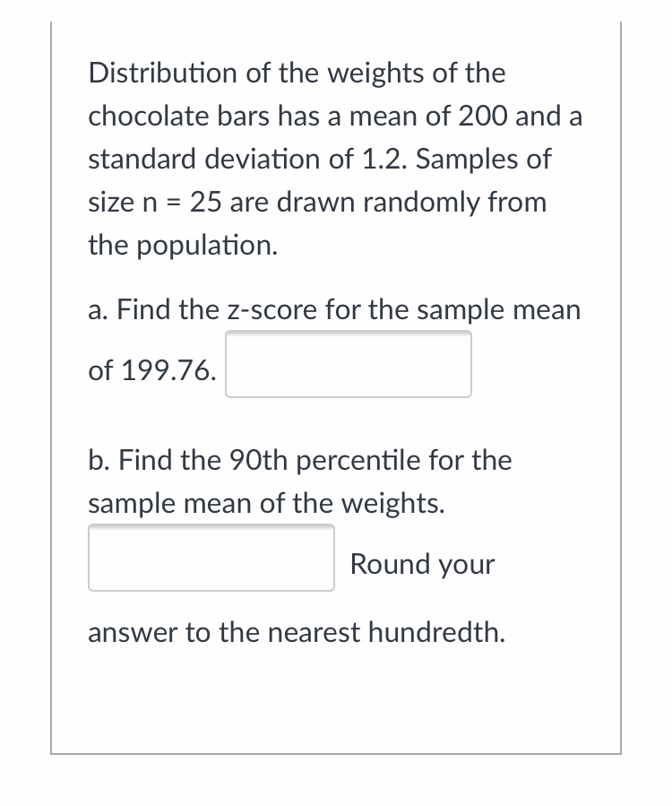Click the text "size n = 25"
The height and width of the screenshot is (806, 672).
click(x=155, y=202)
